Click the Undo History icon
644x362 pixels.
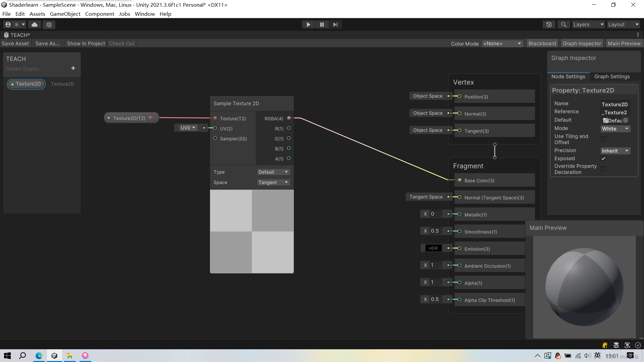[x=549, y=24]
